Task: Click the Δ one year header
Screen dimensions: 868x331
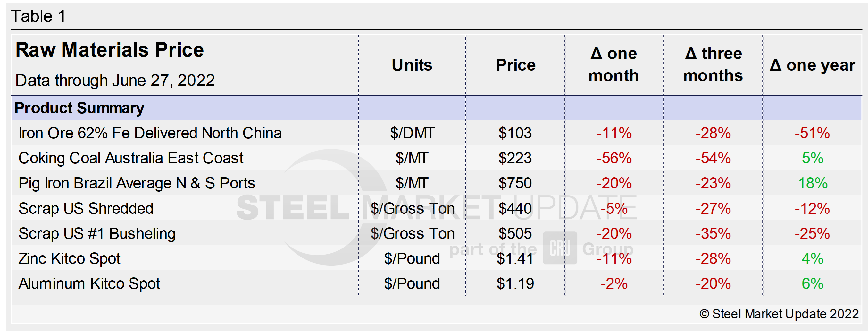Action: (x=812, y=65)
